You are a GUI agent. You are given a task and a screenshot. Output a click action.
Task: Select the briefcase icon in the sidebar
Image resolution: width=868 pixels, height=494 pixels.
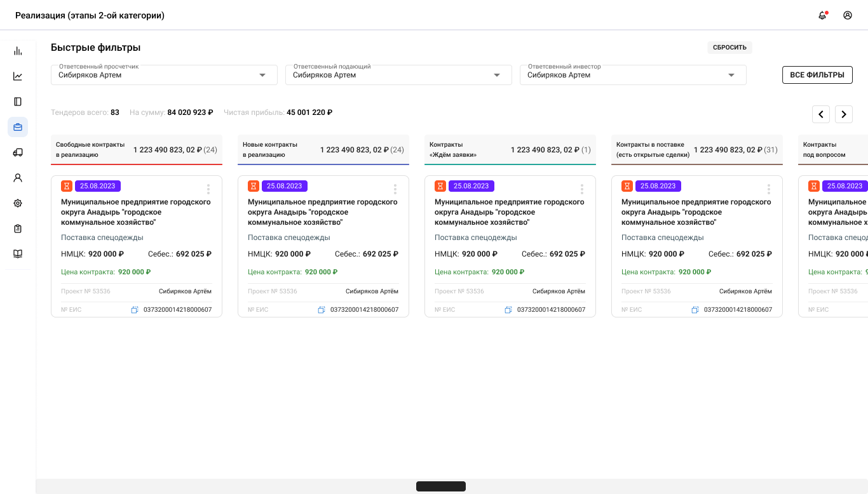18,127
